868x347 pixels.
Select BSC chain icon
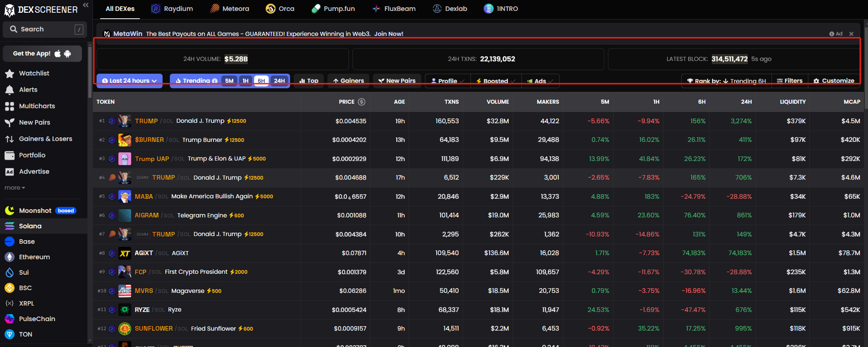click(x=10, y=288)
